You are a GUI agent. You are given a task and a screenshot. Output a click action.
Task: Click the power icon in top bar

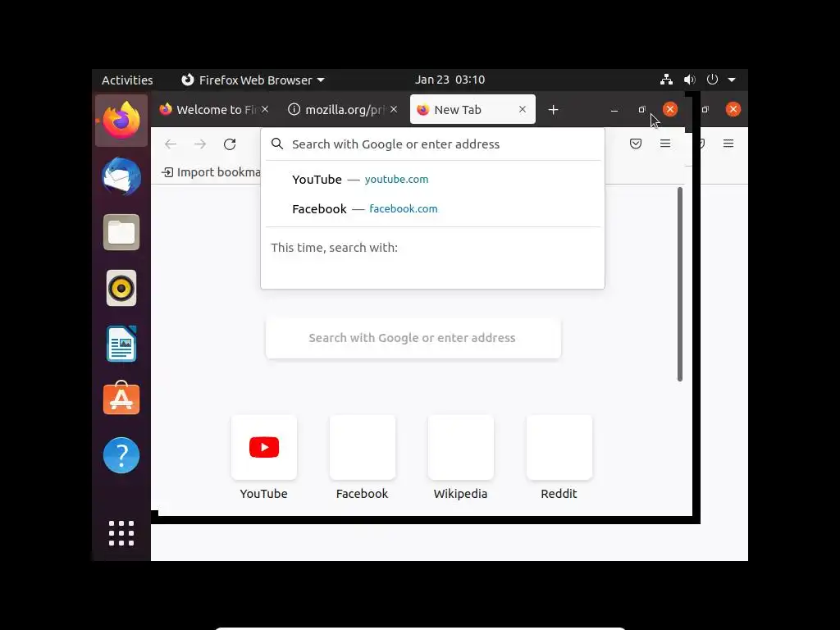pos(712,80)
